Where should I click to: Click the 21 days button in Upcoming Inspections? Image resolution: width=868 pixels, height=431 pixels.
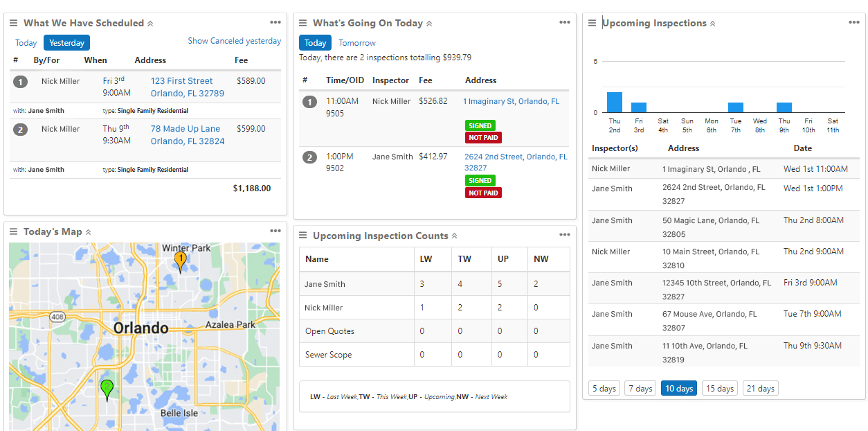point(760,388)
